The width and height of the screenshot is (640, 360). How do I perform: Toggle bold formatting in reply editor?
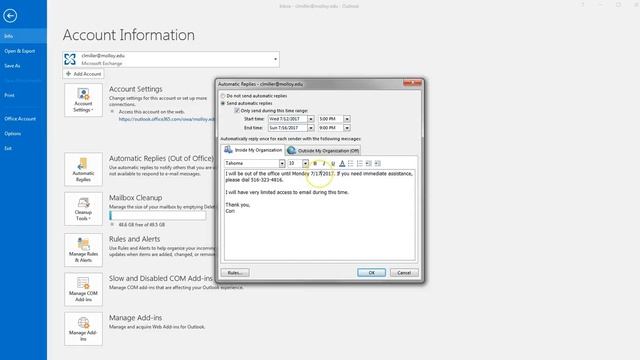click(x=315, y=163)
